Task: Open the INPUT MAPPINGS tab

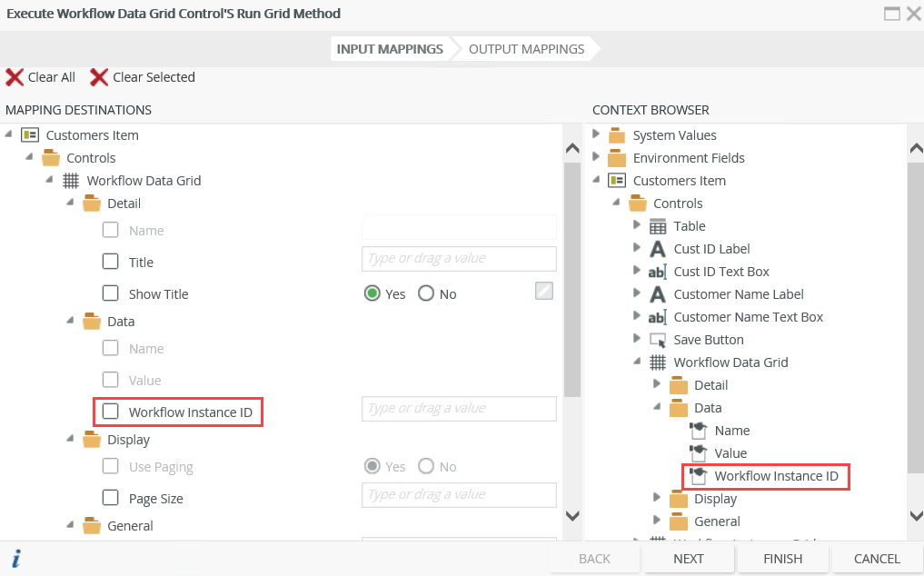Action: pyautogui.click(x=389, y=49)
